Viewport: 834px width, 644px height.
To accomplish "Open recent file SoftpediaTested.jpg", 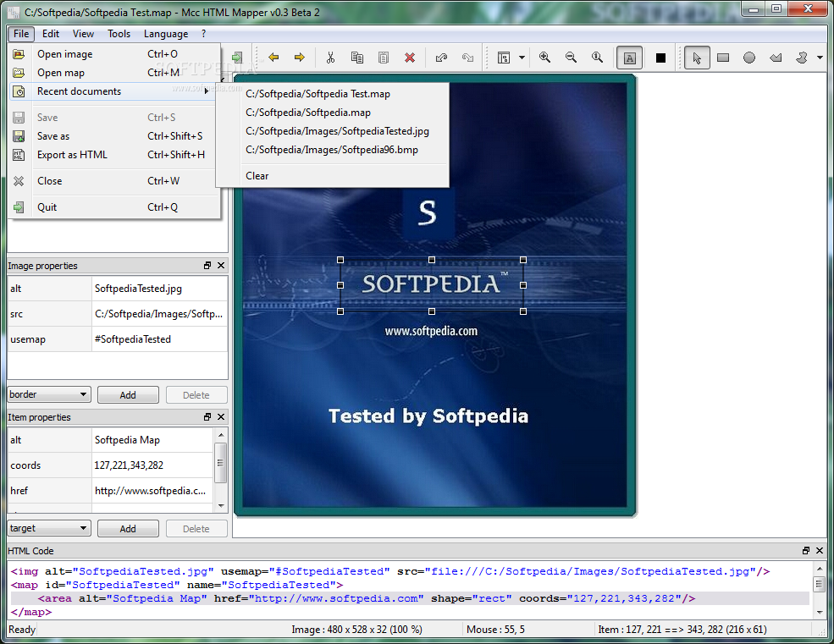I will pyautogui.click(x=333, y=131).
